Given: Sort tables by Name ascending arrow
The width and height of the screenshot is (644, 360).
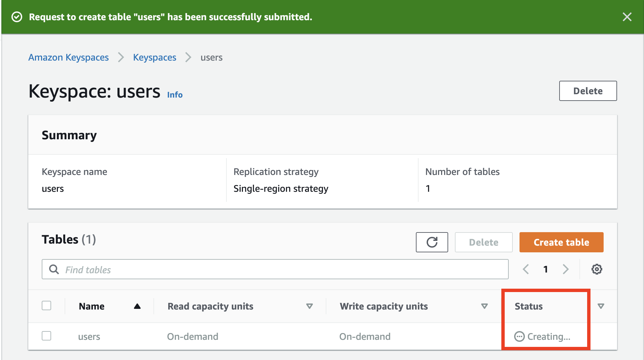Looking at the screenshot, I should pos(137,306).
